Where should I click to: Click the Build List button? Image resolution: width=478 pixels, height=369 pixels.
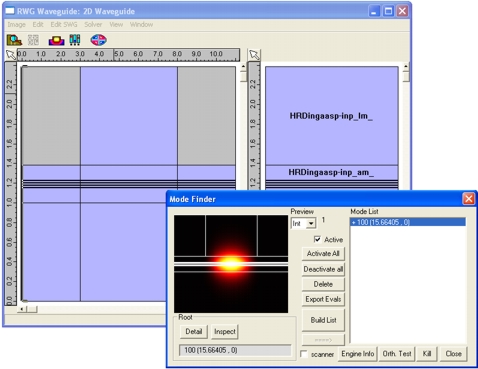[x=323, y=320]
